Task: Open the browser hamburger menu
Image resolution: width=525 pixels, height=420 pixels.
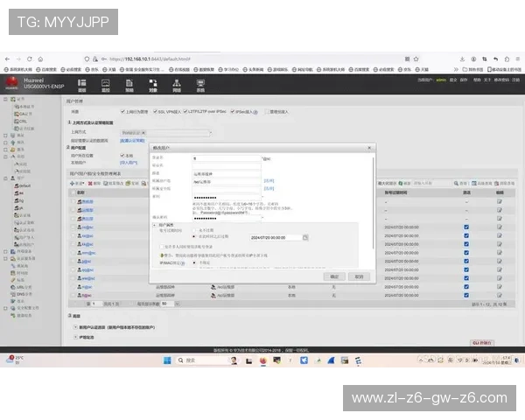Action: point(518,59)
